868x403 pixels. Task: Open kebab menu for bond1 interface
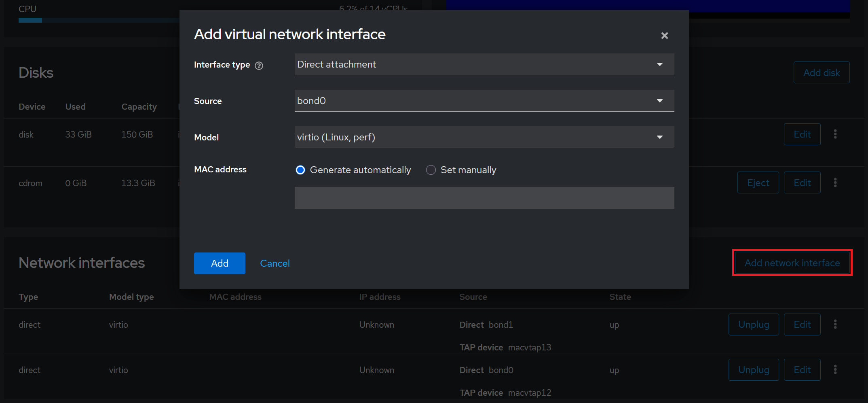tap(835, 324)
